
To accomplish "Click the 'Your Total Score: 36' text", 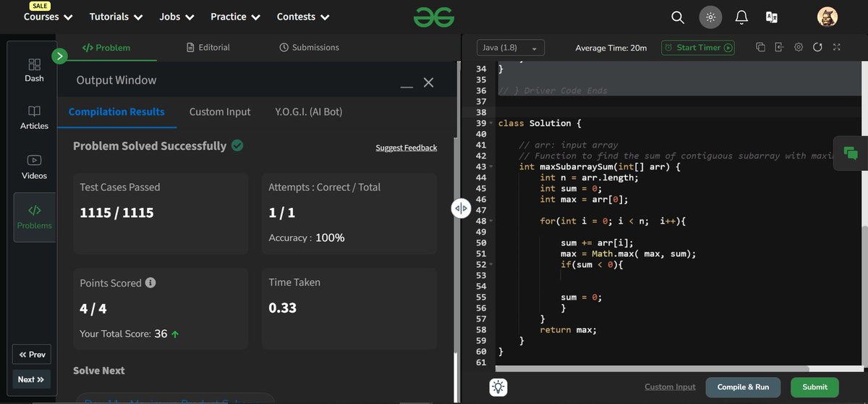I will 124,334.
